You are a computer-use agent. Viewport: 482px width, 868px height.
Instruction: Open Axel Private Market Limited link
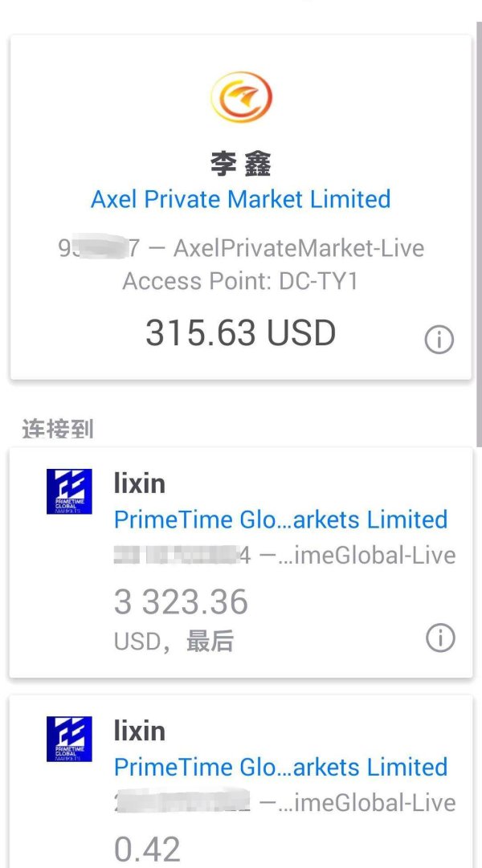pos(241,198)
